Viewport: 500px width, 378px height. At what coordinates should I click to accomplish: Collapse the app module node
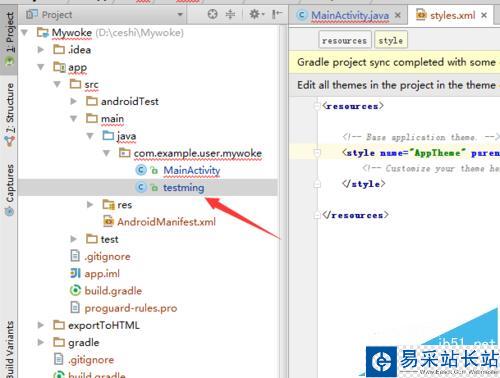(41, 67)
